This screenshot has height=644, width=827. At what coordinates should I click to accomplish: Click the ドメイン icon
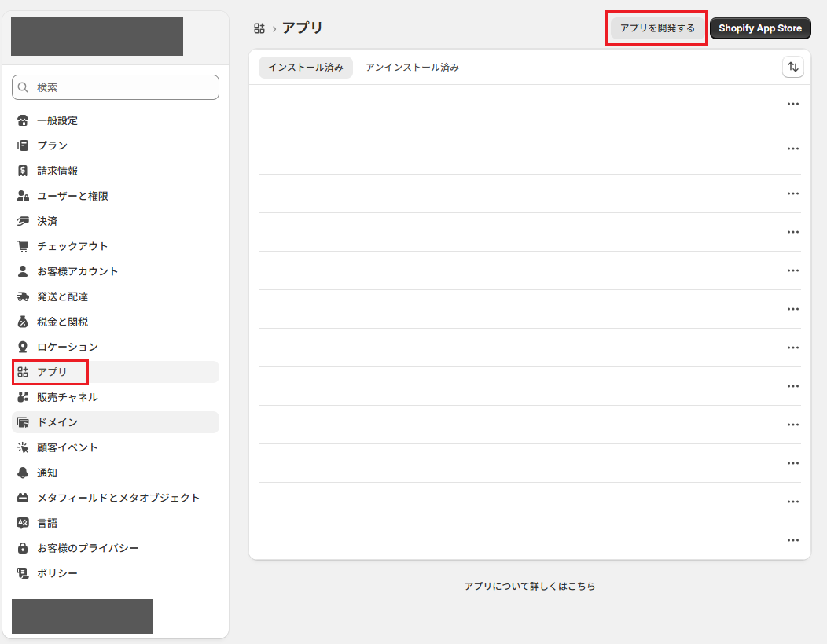tap(23, 422)
